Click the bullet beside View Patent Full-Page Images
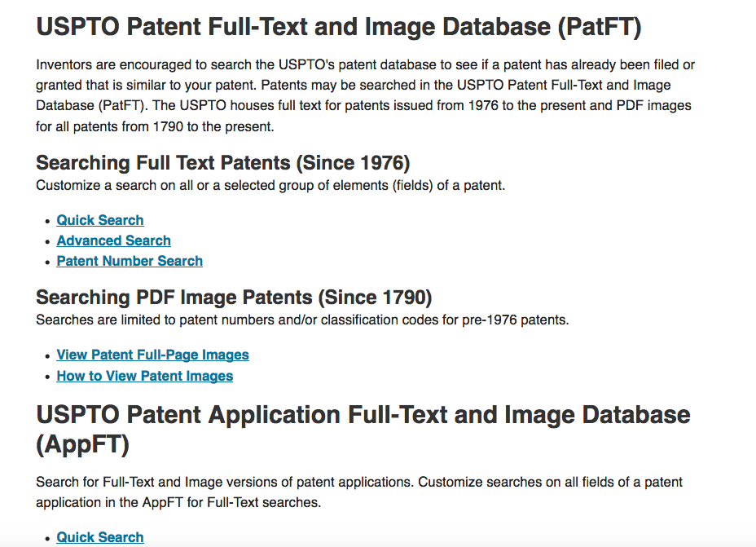Screen dimensions: 756x547 tap(47, 356)
